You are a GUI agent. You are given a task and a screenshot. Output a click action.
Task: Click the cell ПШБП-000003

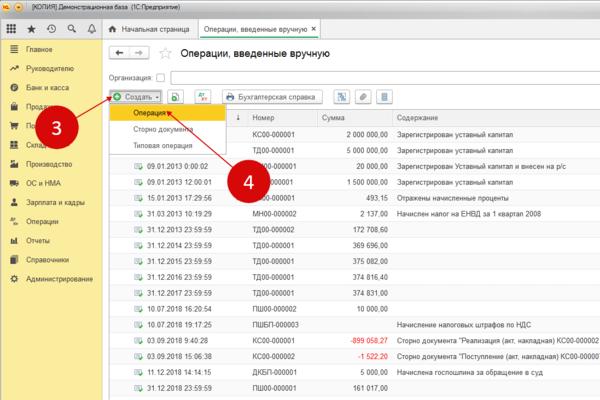(275, 325)
